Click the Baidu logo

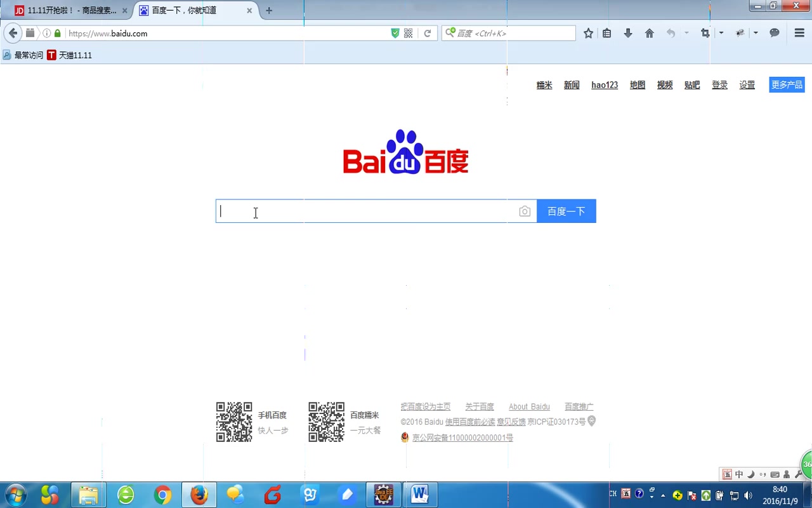pyautogui.click(x=406, y=152)
